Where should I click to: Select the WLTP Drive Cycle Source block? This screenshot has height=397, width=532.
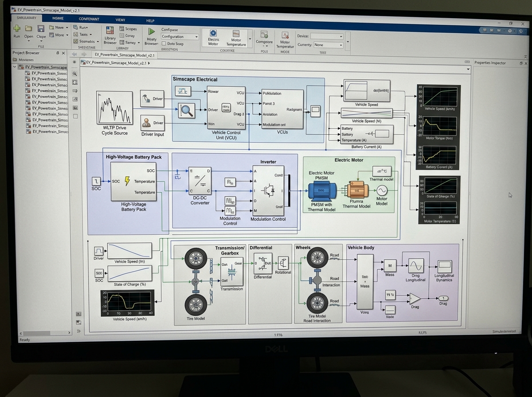point(114,108)
